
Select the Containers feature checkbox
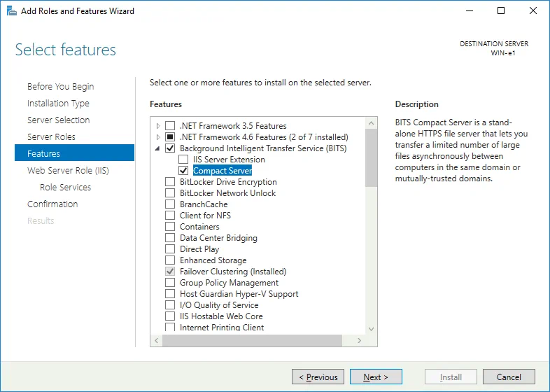point(170,227)
